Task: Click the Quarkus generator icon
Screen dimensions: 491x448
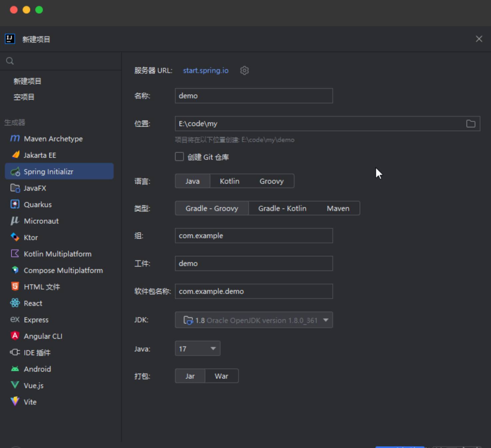Action: tap(15, 204)
